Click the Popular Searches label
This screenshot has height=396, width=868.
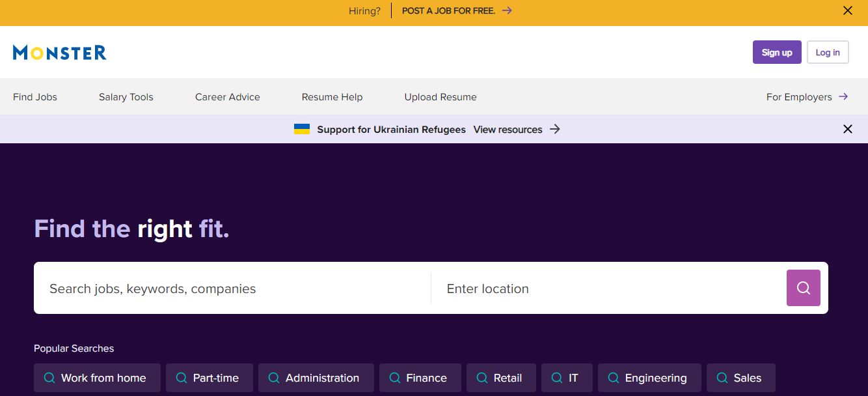pos(74,348)
